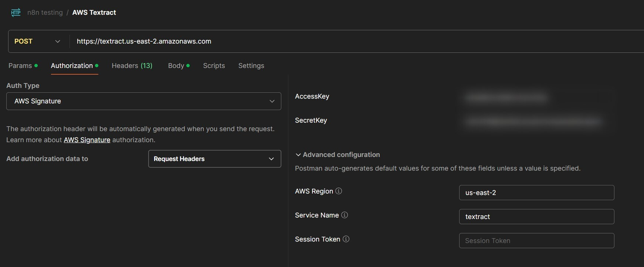Image resolution: width=644 pixels, height=267 pixels.
Task: Click the Auth Type label
Action: 23,86
